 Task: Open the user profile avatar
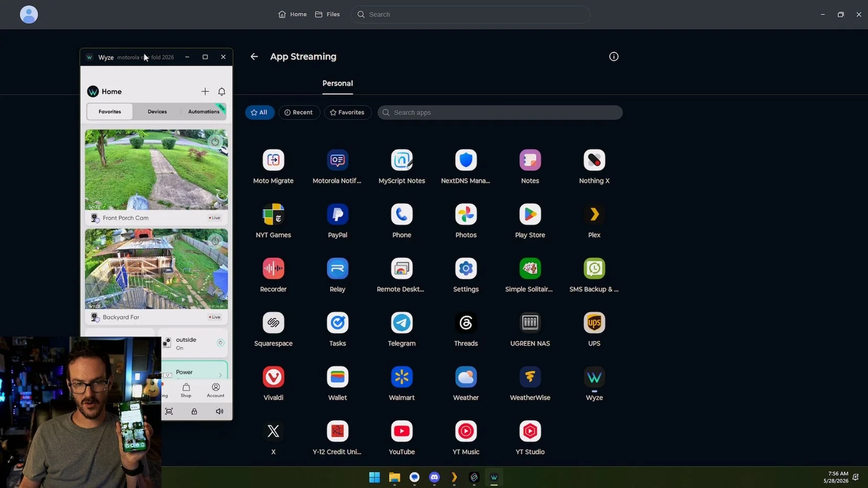click(29, 15)
